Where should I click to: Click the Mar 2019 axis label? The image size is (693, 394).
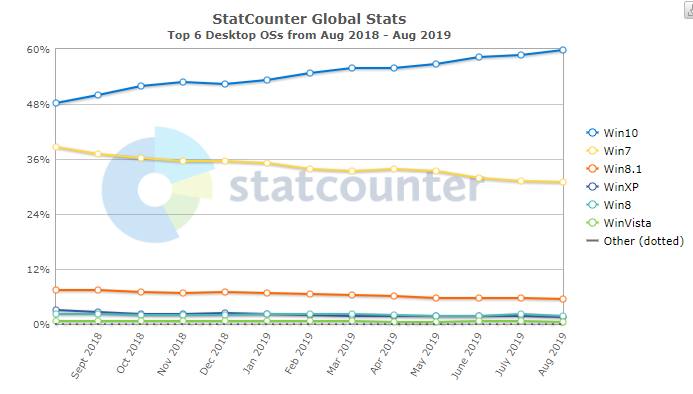pos(341,354)
